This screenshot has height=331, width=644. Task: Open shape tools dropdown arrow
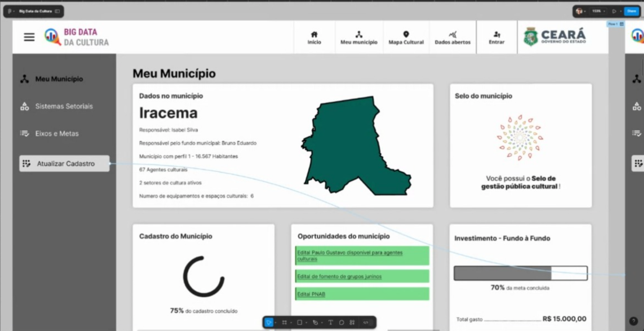pyautogui.click(x=306, y=323)
